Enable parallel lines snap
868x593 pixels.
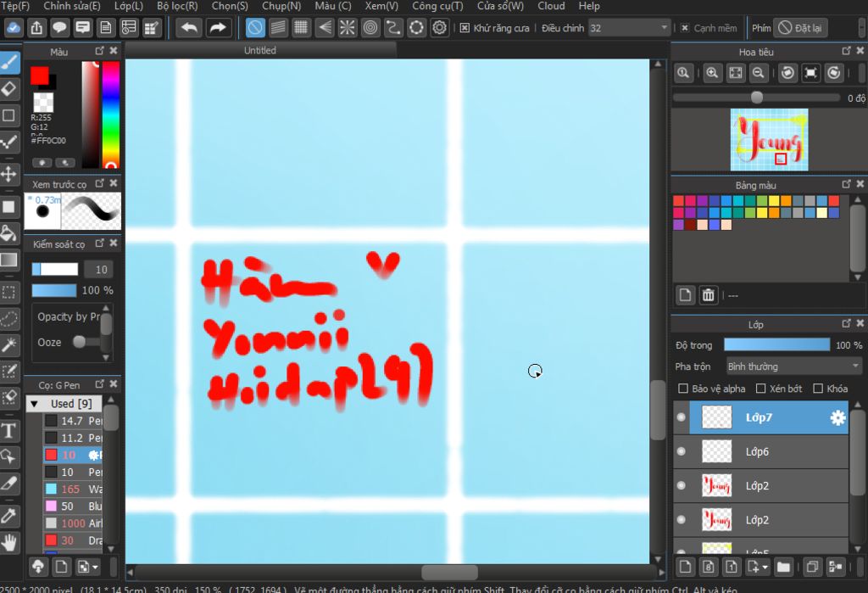pyautogui.click(x=278, y=27)
